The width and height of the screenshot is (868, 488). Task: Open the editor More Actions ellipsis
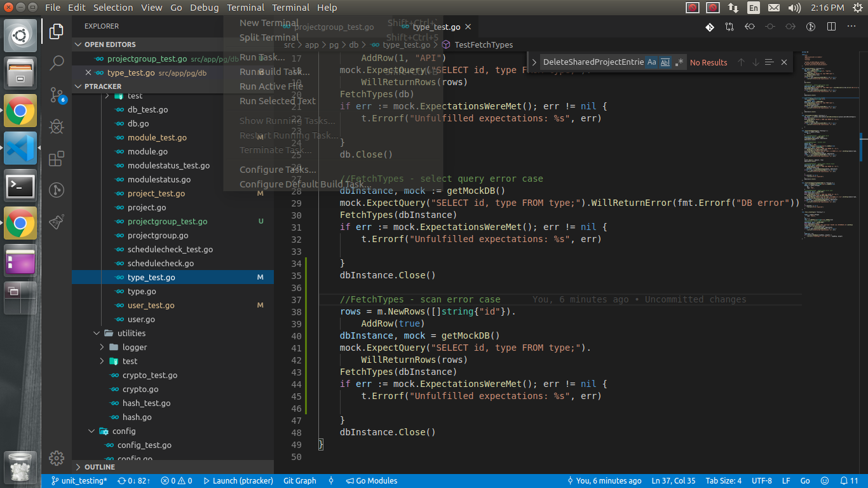(851, 27)
